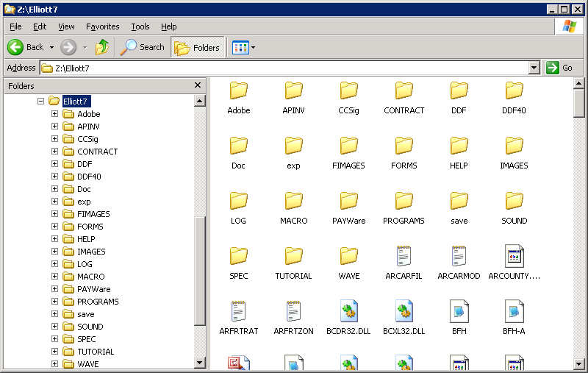Select PAYWare in the folder tree
588x373 pixels.
tap(94, 289)
